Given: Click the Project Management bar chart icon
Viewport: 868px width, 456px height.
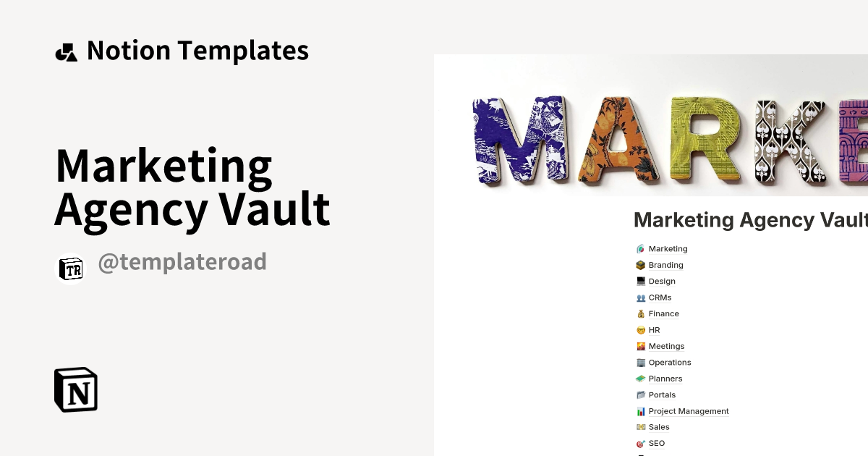Looking at the screenshot, I should click(x=640, y=411).
